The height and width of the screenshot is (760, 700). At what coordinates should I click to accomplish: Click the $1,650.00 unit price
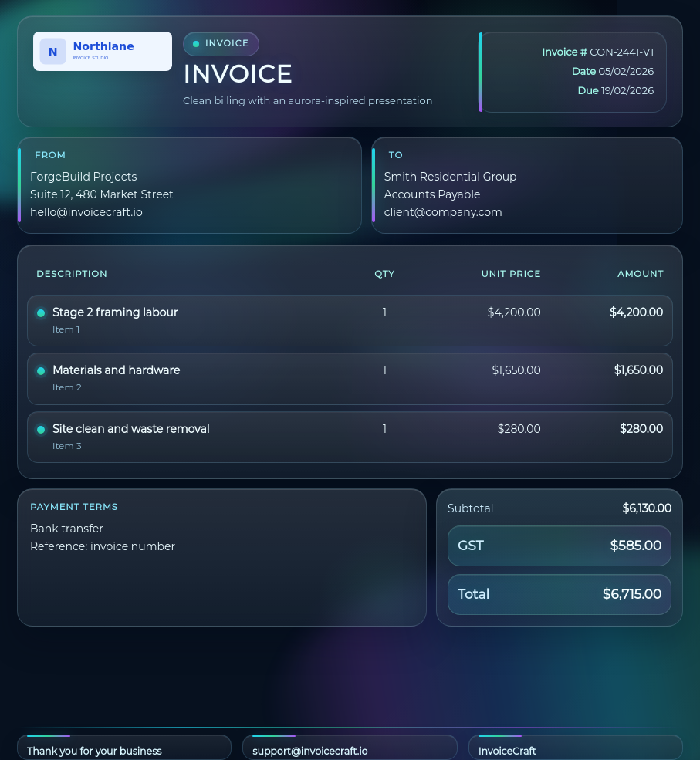516,370
